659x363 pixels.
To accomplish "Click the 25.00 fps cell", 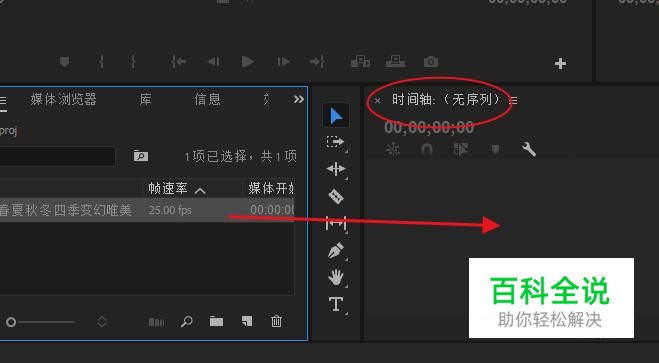I will (x=170, y=210).
